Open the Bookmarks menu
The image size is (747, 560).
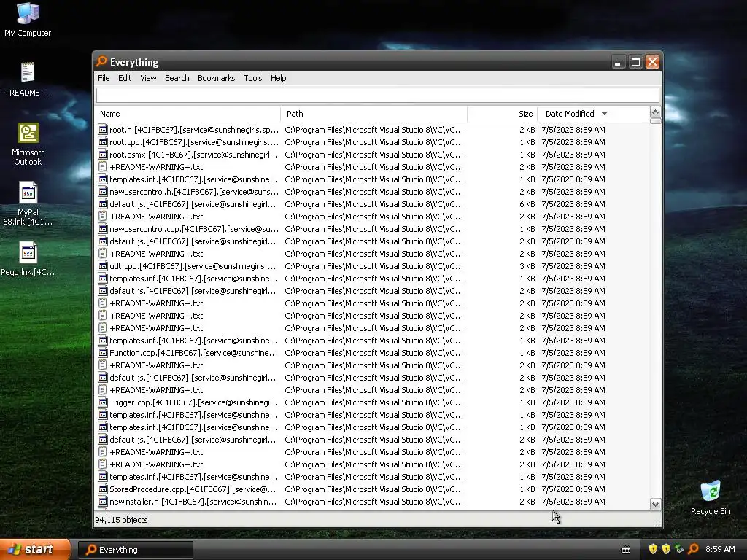click(216, 78)
